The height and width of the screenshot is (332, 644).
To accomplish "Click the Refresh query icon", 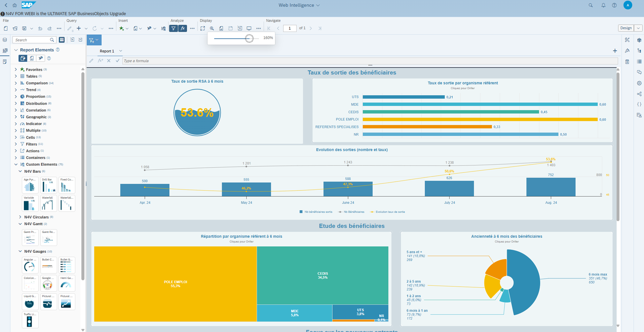I will [x=95, y=28].
